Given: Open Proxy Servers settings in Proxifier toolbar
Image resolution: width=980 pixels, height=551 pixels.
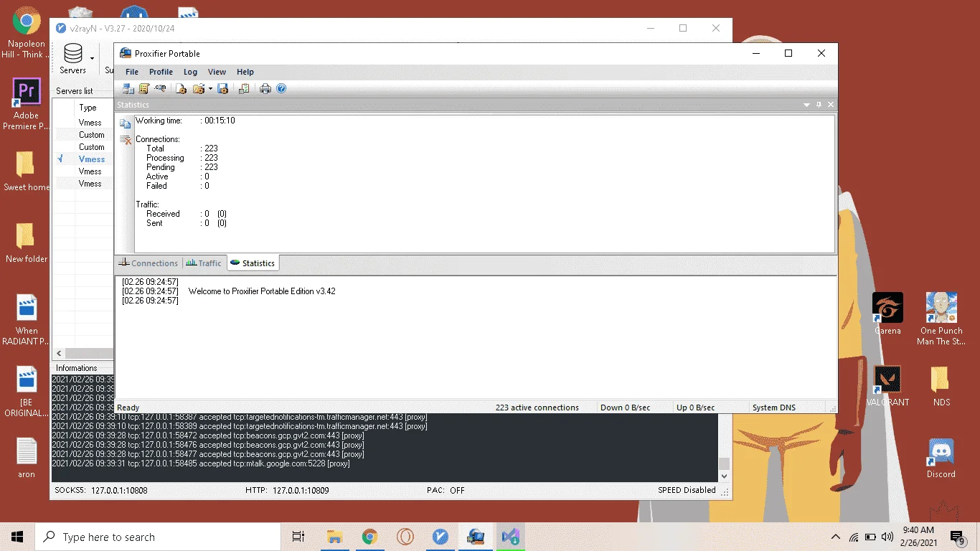Looking at the screenshot, I should [128, 88].
